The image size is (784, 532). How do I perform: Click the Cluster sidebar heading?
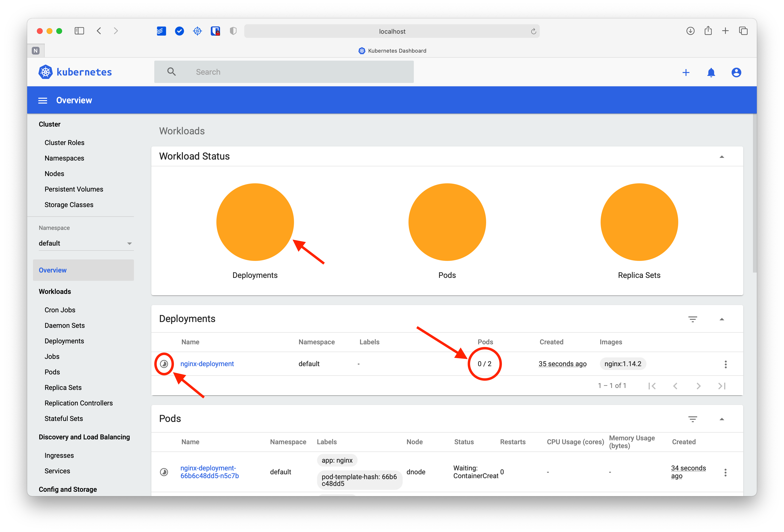pos(49,124)
